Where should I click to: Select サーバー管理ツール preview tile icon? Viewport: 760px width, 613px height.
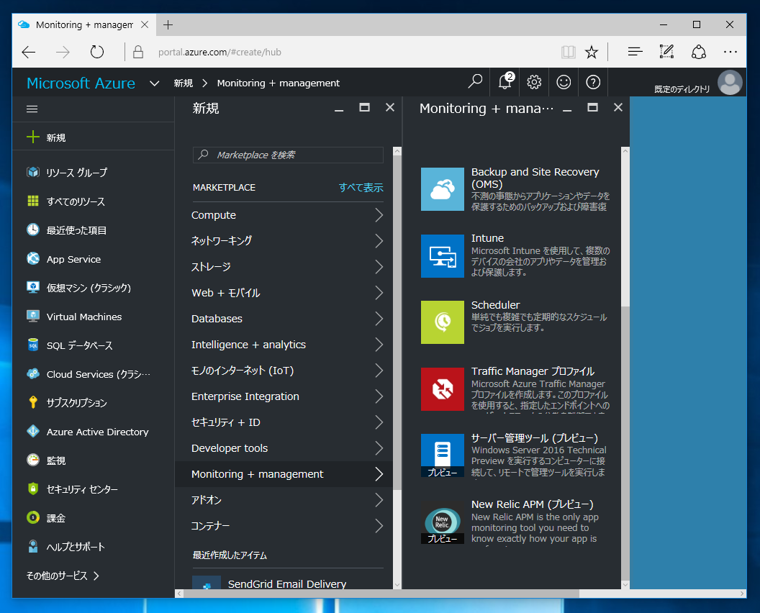point(442,456)
